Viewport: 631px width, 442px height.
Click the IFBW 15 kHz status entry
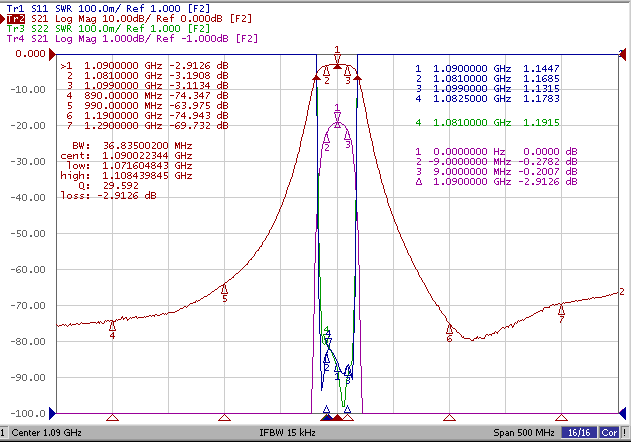pos(287,433)
